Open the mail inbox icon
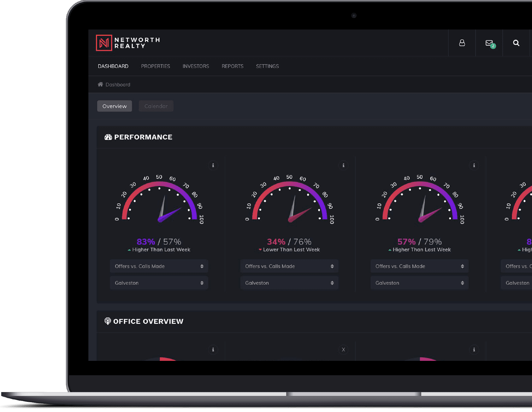This screenshot has width=532, height=412. pos(489,43)
